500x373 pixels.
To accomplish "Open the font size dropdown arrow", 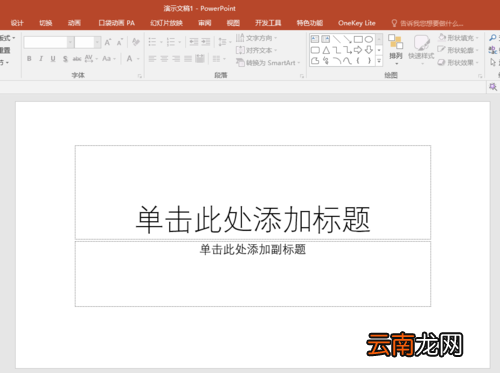I will 97,42.
